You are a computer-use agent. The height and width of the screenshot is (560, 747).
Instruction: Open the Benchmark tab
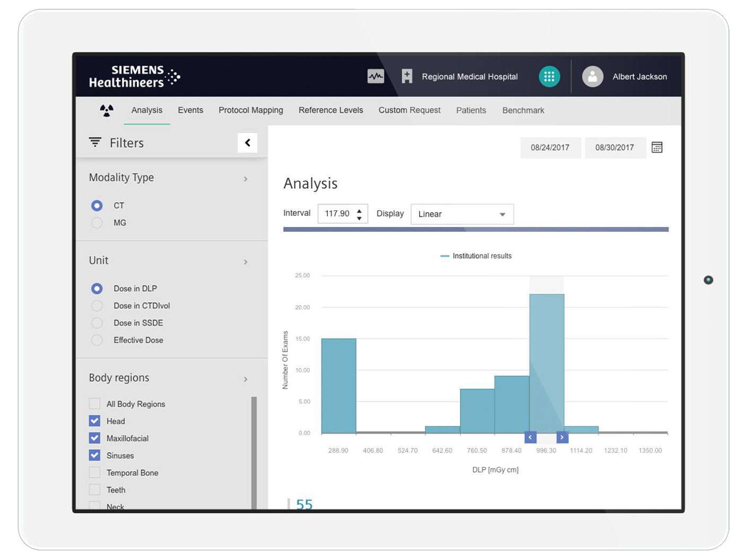click(x=523, y=110)
